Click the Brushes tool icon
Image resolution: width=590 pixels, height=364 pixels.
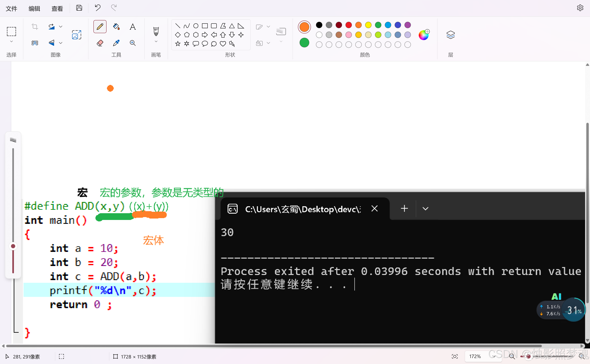[x=156, y=31]
